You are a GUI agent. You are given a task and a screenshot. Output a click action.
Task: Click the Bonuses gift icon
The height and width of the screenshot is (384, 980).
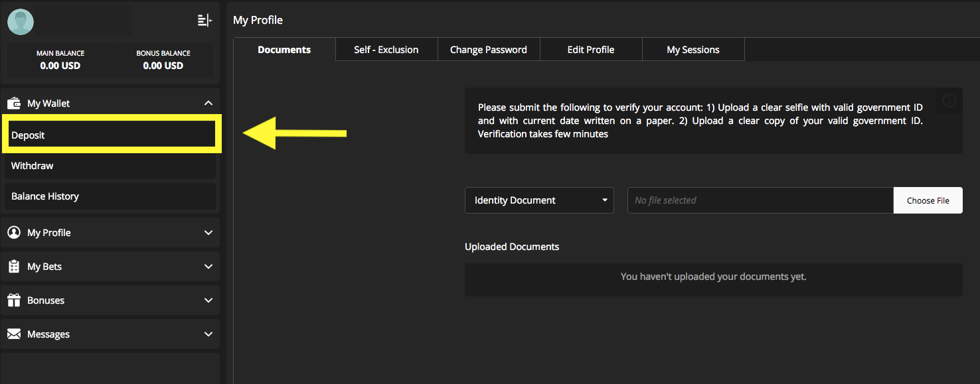click(14, 300)
